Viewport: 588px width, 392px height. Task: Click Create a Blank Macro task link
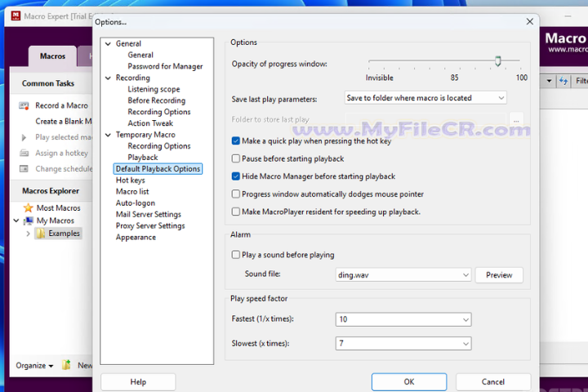pos(64,122)
